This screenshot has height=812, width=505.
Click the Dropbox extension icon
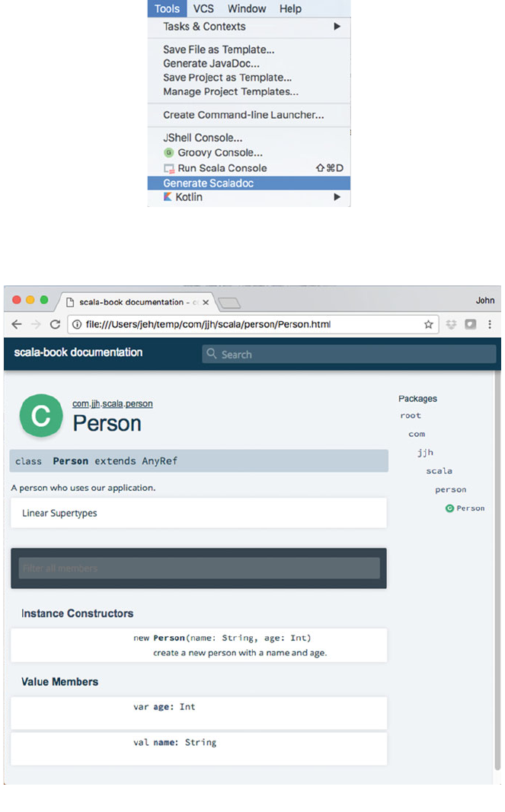451,324
